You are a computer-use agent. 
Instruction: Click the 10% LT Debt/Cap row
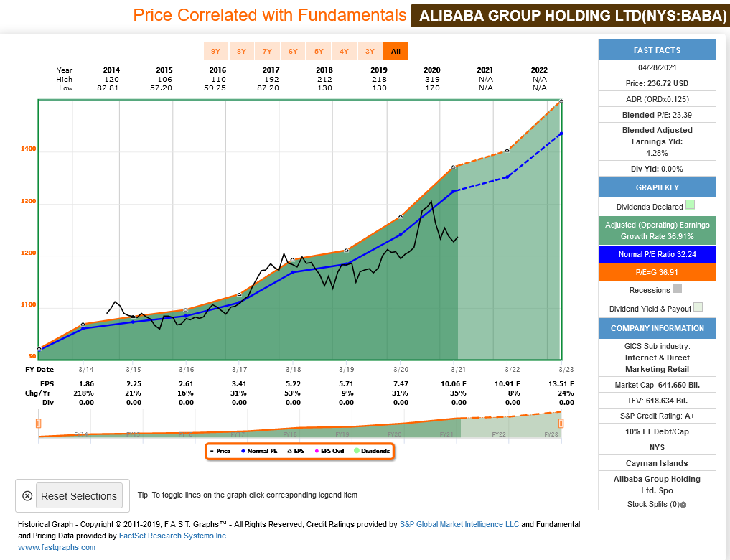(x=657, y=431)
